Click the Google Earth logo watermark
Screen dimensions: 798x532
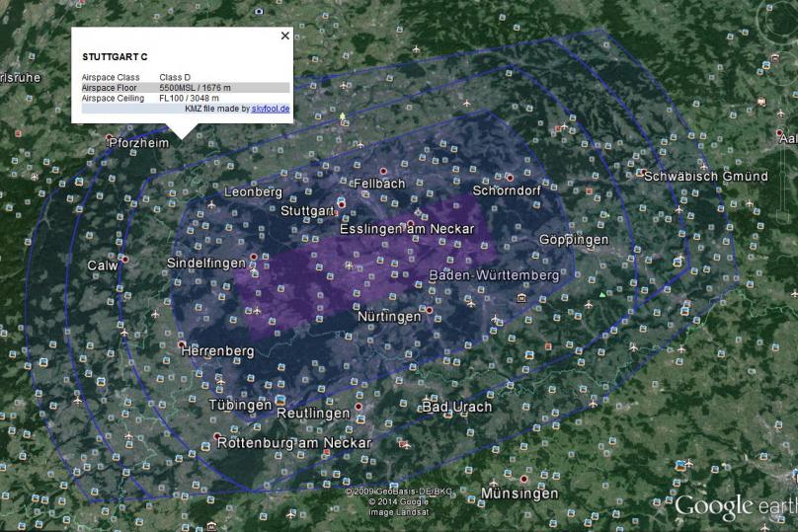736,506
